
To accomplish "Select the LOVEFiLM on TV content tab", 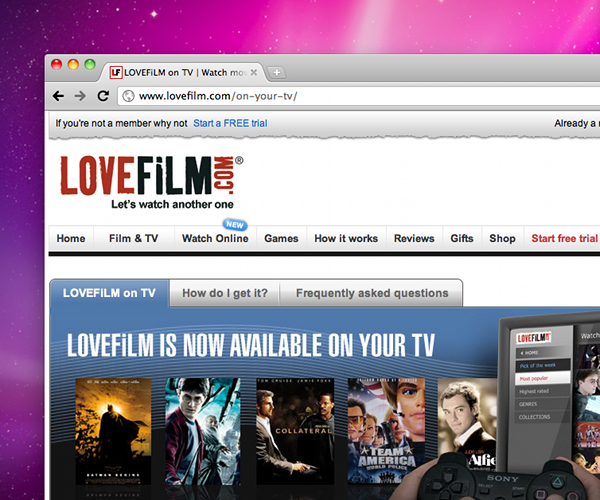I will pyautogui.click(x=109, y=293).
